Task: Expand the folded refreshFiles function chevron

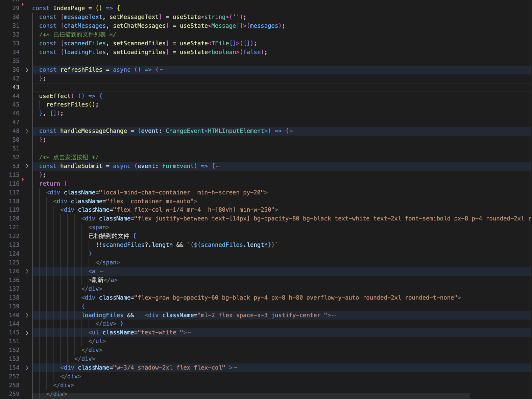Action: pos(27,70)
